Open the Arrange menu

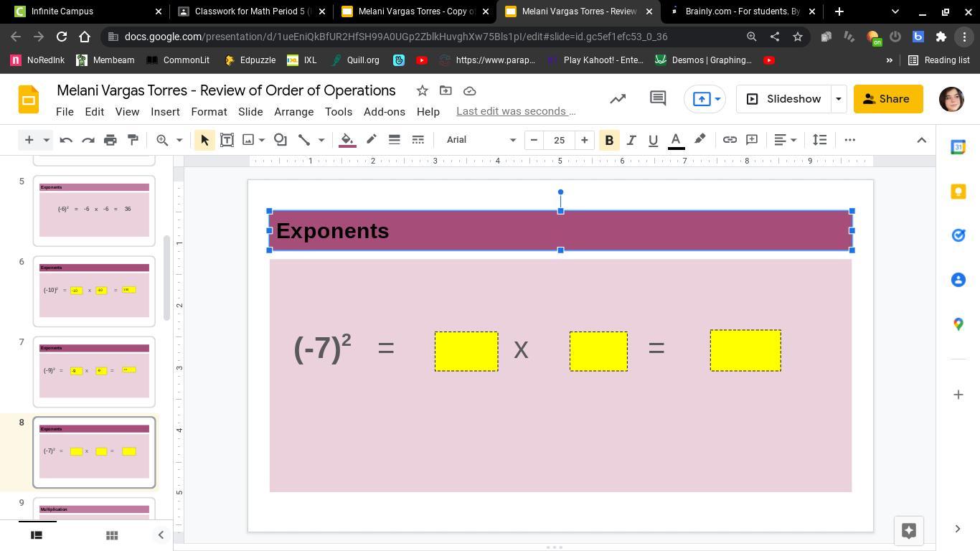(293, 112)
